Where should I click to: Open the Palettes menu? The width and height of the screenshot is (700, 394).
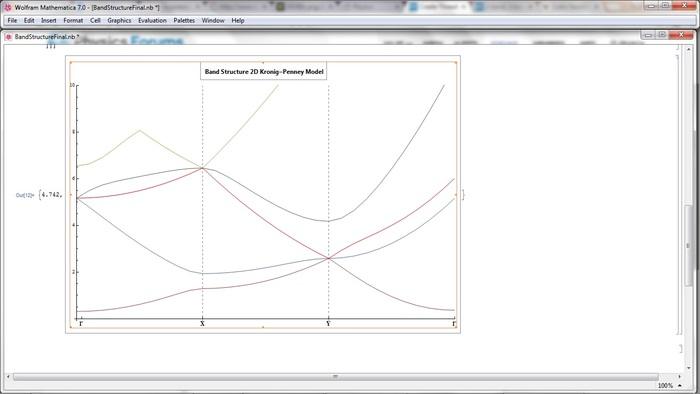184,21
